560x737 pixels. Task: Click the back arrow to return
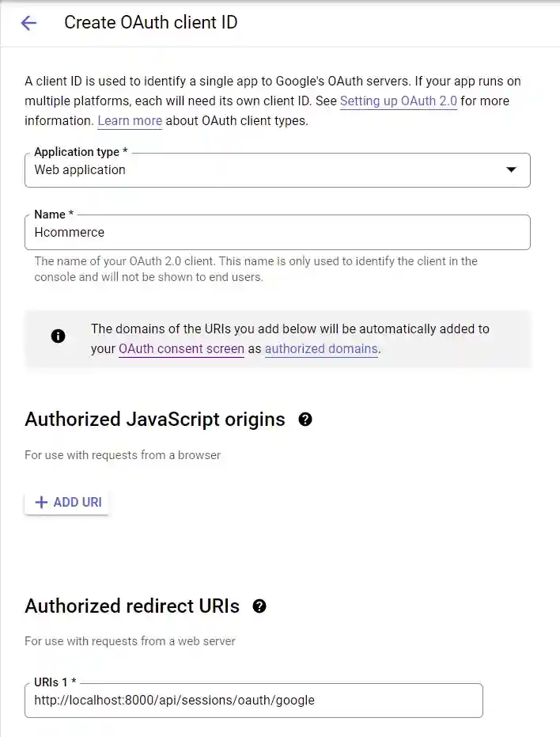[x=28, y=22]
